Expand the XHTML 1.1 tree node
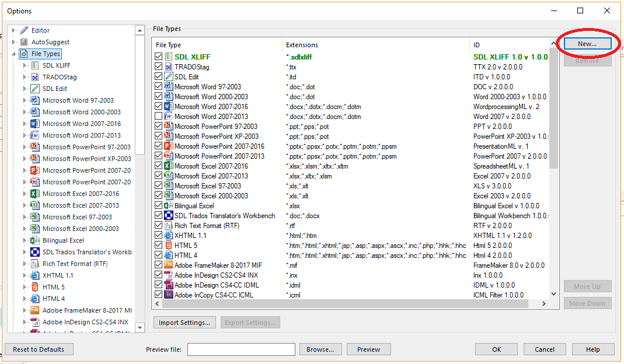 point(25,275)
